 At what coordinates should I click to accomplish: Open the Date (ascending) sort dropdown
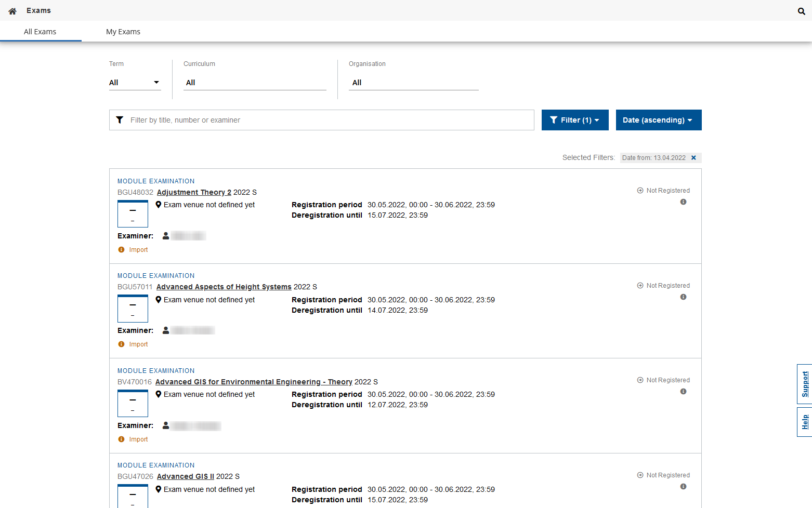pyautogui.click(x=658, y=120)
